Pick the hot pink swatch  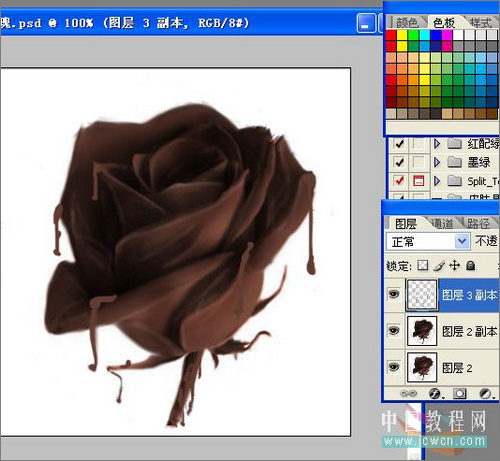[447, 46]
